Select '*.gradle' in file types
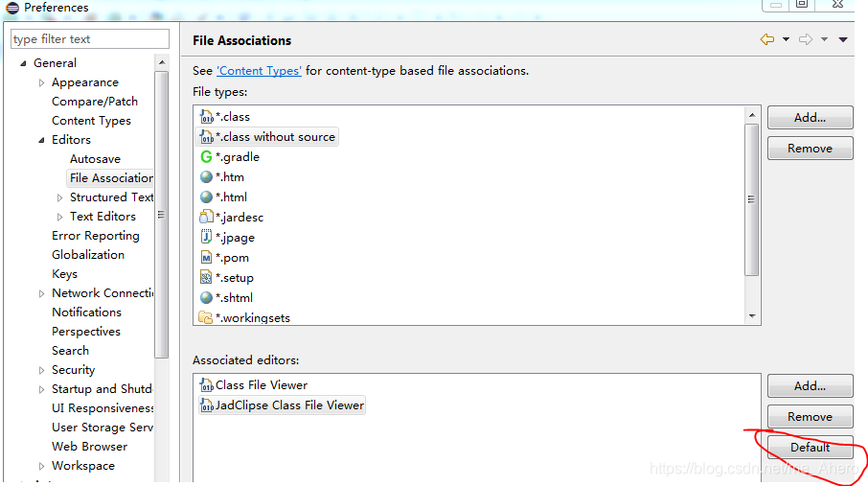Screen dimensions: 868x486 click(x=238, y=157)
